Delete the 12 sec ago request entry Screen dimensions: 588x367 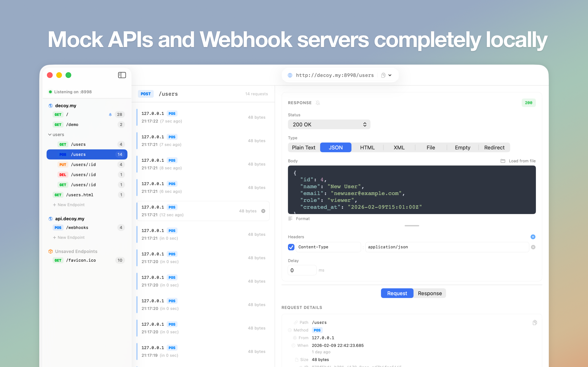263,211
